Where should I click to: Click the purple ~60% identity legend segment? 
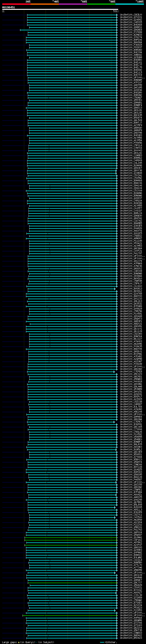73,4
